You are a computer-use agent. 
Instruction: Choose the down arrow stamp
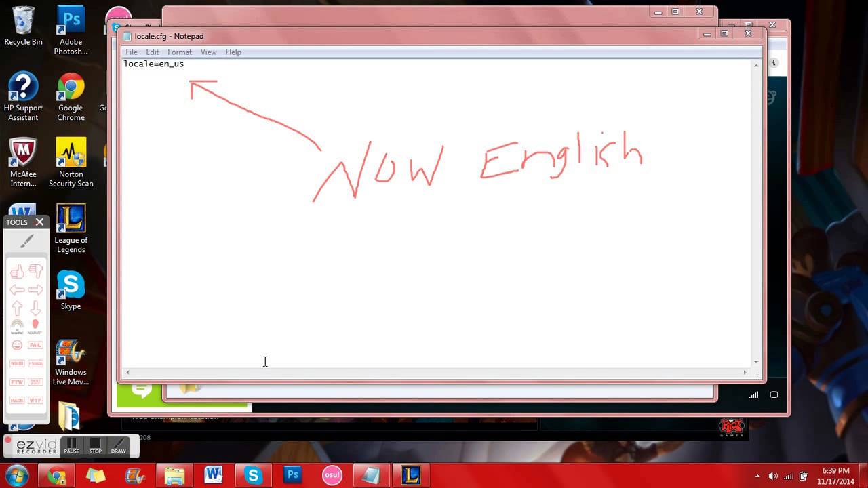[x=35, y=308]
